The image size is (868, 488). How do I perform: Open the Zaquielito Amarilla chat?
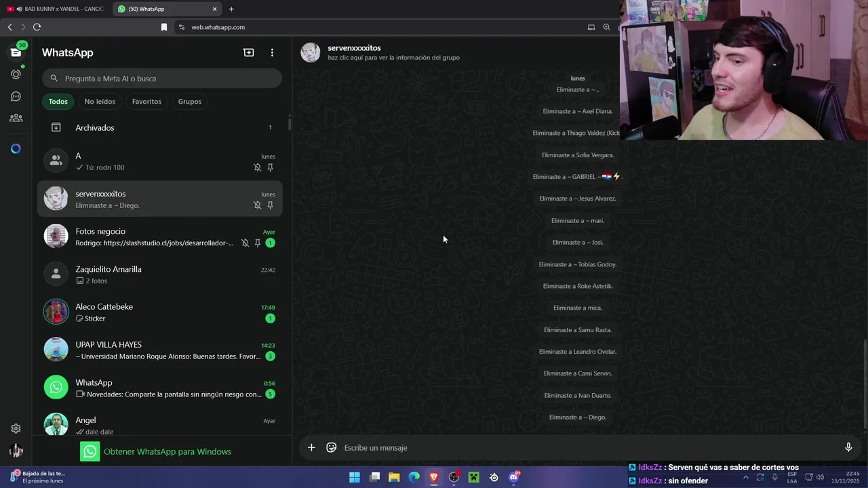(160, 274)
